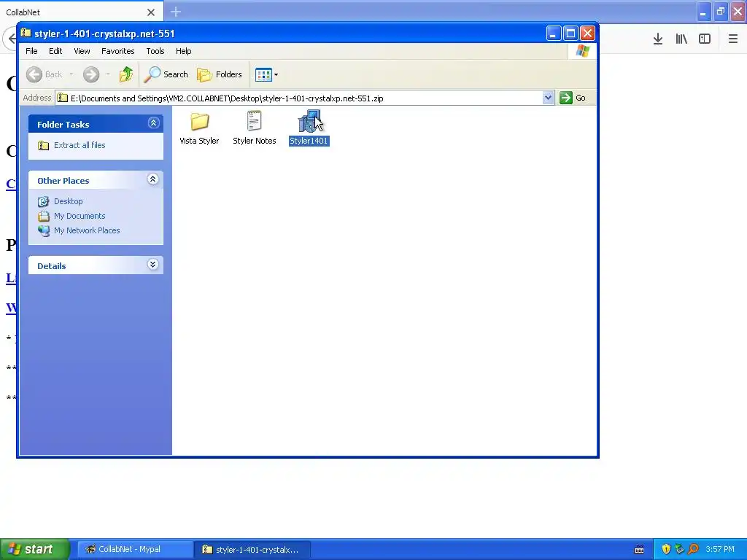Go to My Network Places link

87,230
